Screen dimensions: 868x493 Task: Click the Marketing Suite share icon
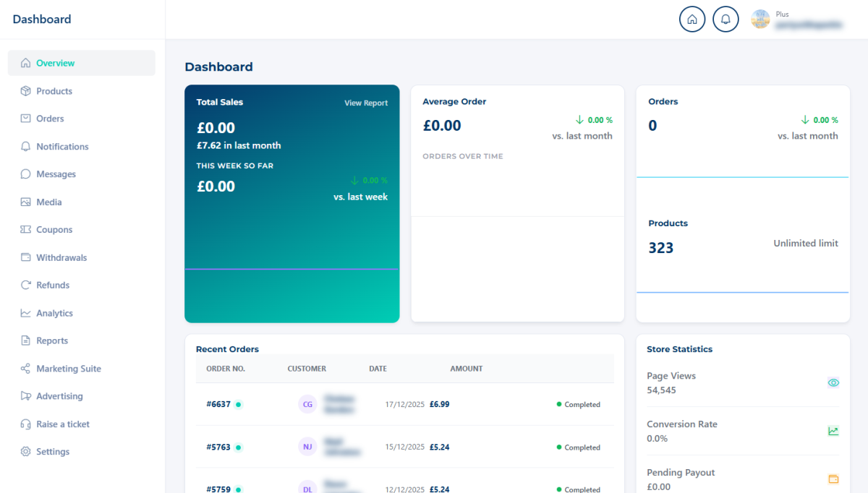[x=26, y=369]
